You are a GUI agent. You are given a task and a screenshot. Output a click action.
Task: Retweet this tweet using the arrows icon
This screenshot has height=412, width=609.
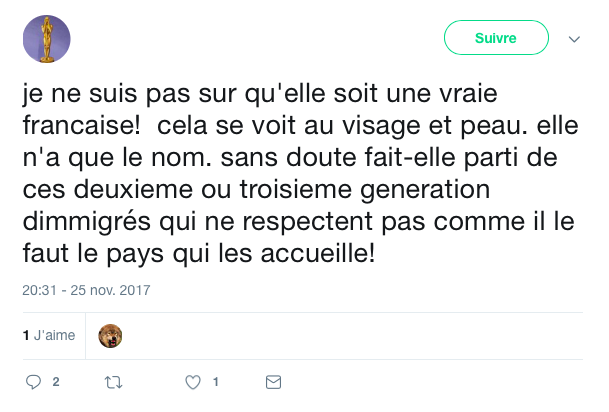pyautogui.click(x=113, y=382)
